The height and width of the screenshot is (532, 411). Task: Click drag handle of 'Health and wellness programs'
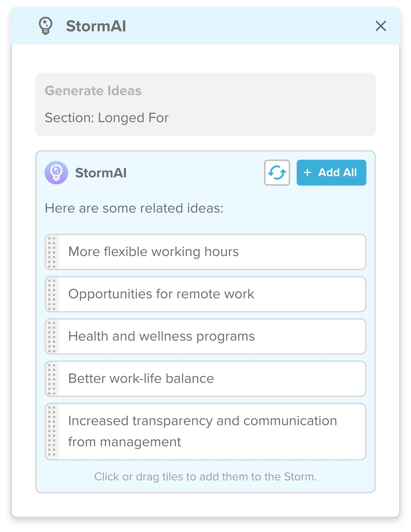[52, 336]
